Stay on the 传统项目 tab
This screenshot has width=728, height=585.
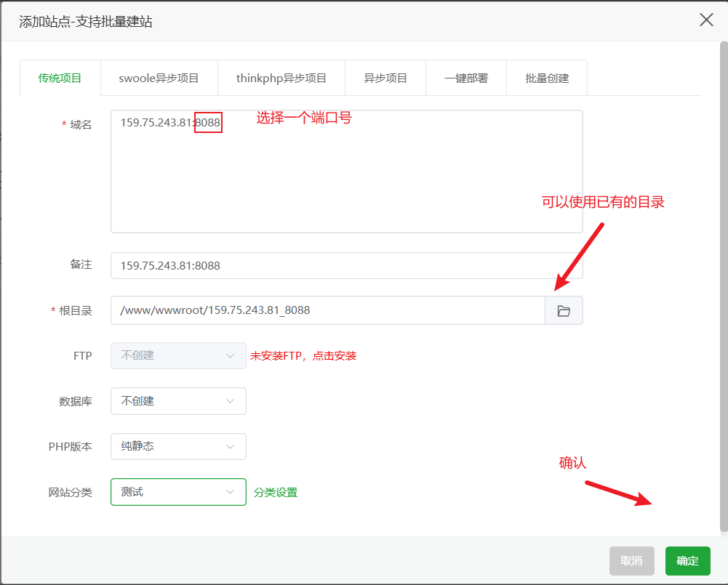(60, 78)
